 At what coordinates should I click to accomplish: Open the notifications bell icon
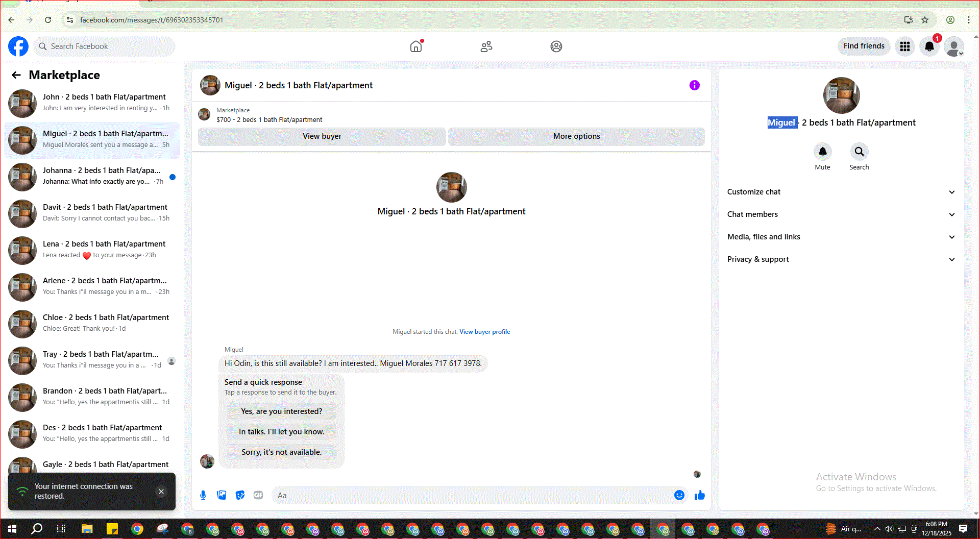[929, 46]
